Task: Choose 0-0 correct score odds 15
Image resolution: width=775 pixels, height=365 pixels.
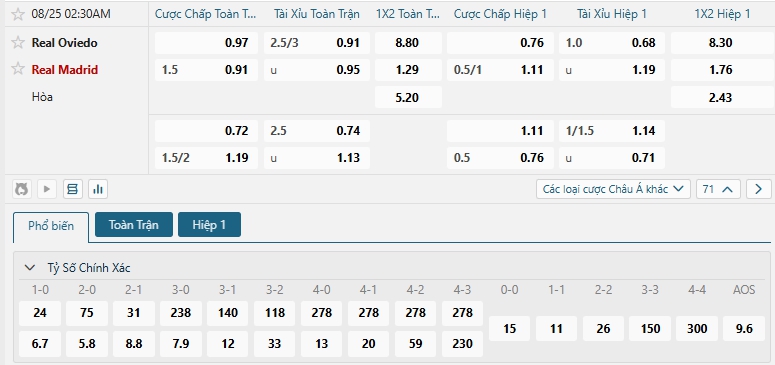Action: point(509,329)
